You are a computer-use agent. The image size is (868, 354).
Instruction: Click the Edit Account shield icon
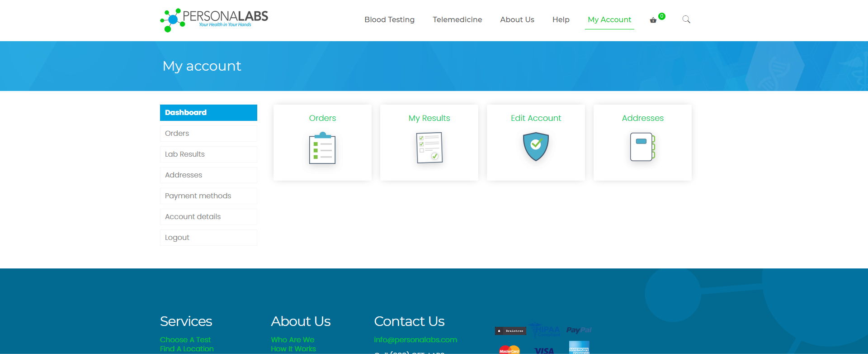[x=536, y=147]
